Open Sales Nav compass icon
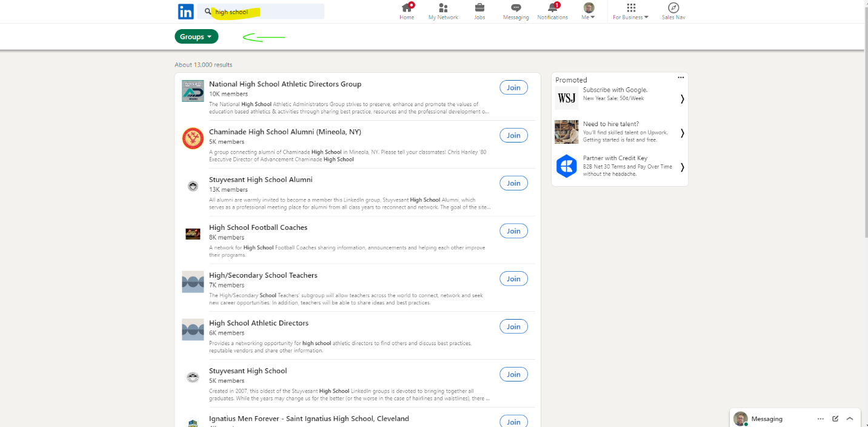This screenshot has height=427, width=868. 673,7
